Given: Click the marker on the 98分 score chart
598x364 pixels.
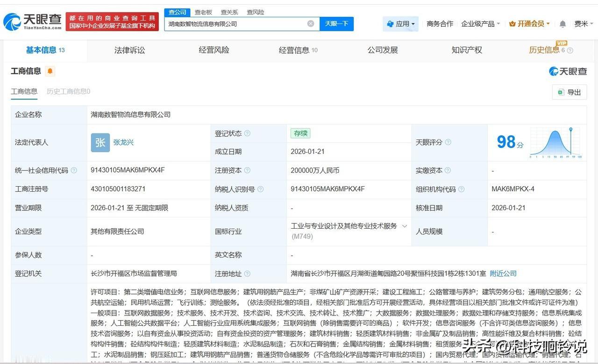Looking at the screenshot, I should [571, 130].
